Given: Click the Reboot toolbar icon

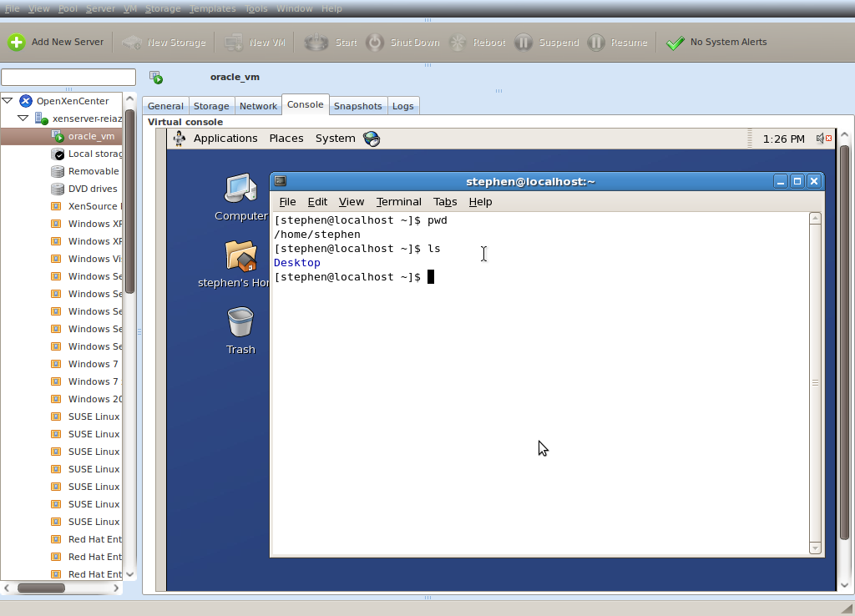Looking at the screenshot, I should click(458, 43).
